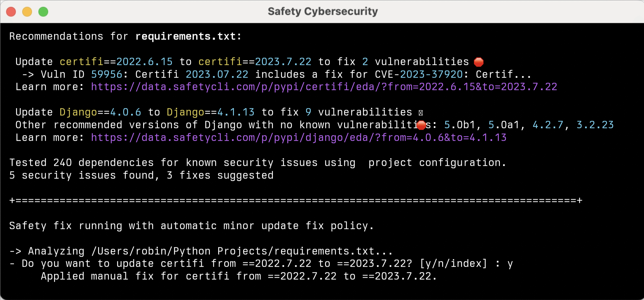This screenshot has width=644, height=300.
Task: Click the small box glyph after Django vulnerabilities
Action: coord(421,113)
